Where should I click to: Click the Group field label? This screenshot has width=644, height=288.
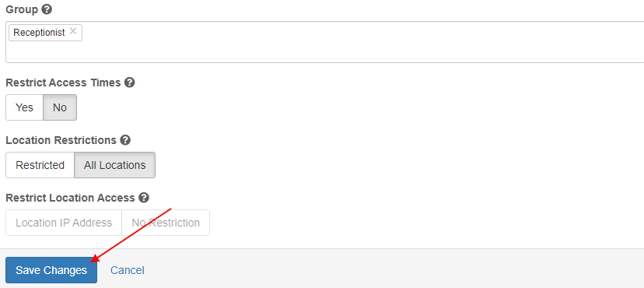point(22,9)
